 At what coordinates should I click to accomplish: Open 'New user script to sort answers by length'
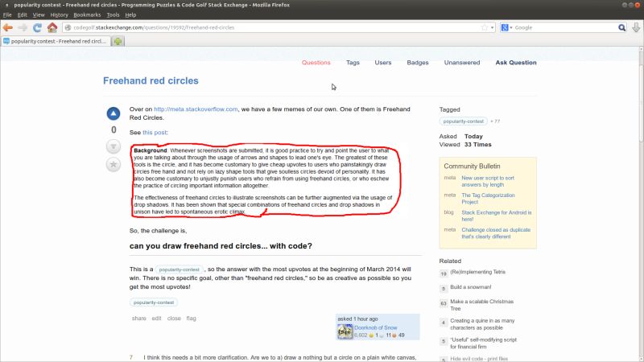[x=488, y=181]
